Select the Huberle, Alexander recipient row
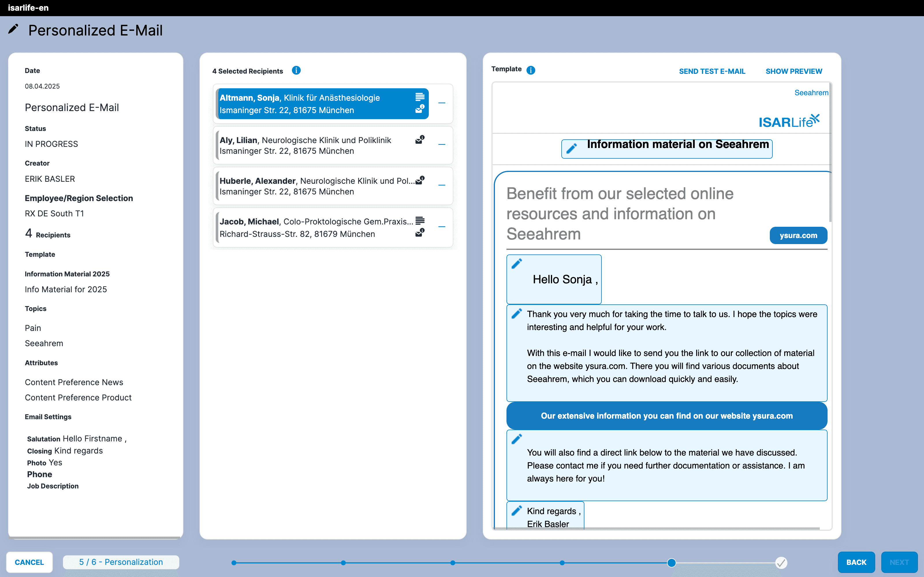The image size is (924, 577). (317, 186)
